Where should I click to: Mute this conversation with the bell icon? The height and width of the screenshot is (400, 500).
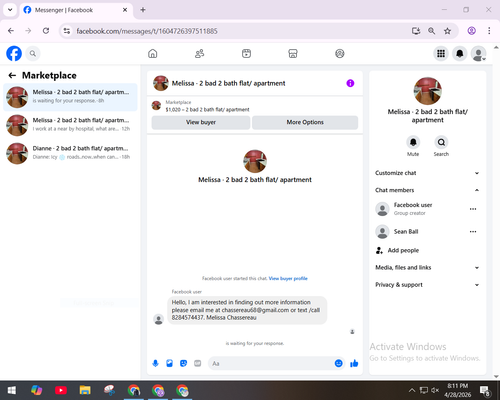(x=413, y=142)
